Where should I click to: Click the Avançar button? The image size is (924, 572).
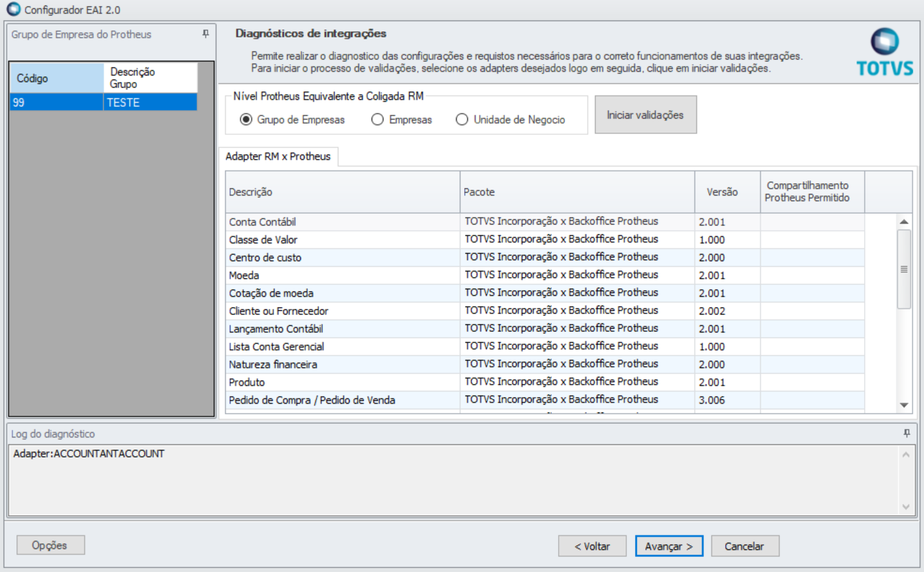(x=669, y=546)
